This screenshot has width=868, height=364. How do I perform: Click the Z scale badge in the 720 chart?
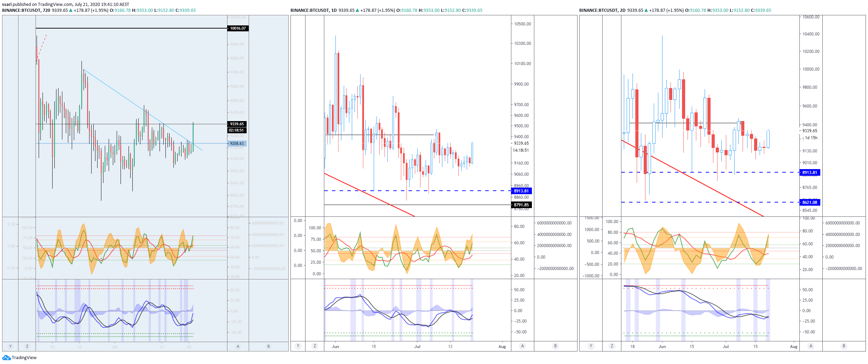pos(27,346)
